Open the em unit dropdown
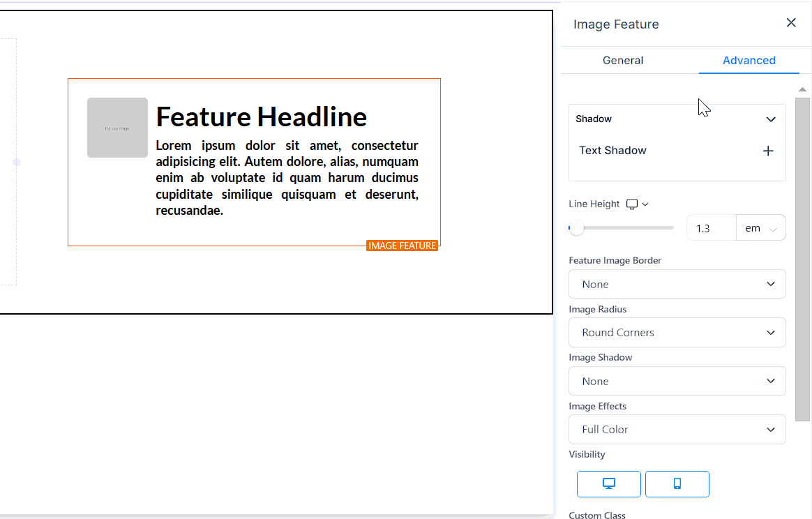 760,228
